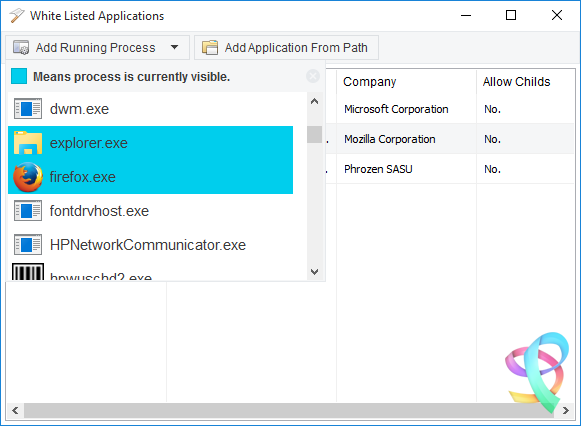Click the Add Running Process gear icon
Screen dimensions: 581x426
click(x=21, y=47)
